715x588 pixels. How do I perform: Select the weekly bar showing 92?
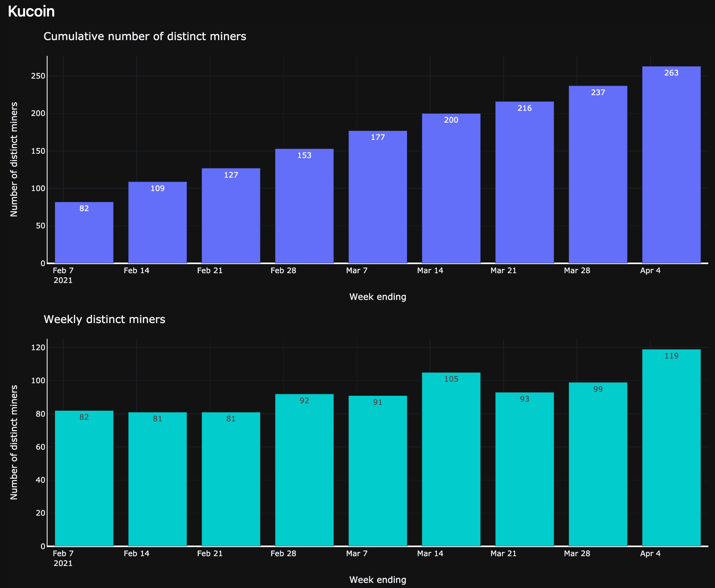[304, 470]
